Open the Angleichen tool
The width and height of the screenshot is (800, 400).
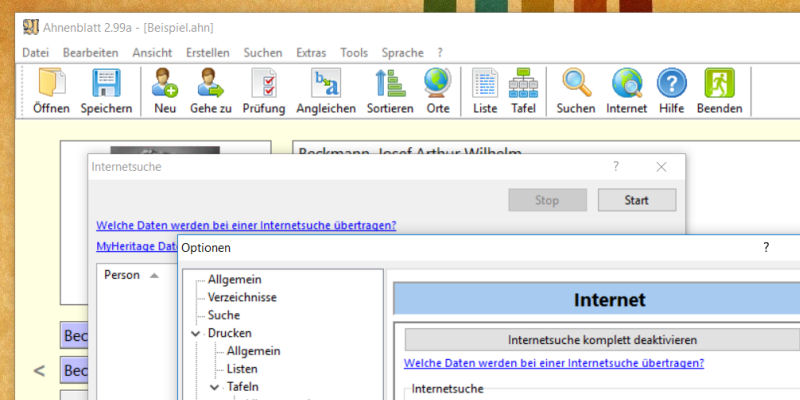[326, 91]
